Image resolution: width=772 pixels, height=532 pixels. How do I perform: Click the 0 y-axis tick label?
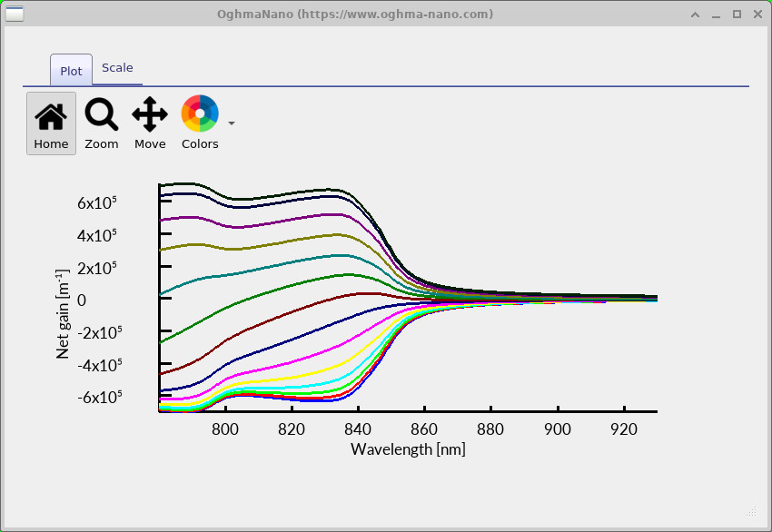click(x=82, y=300)
